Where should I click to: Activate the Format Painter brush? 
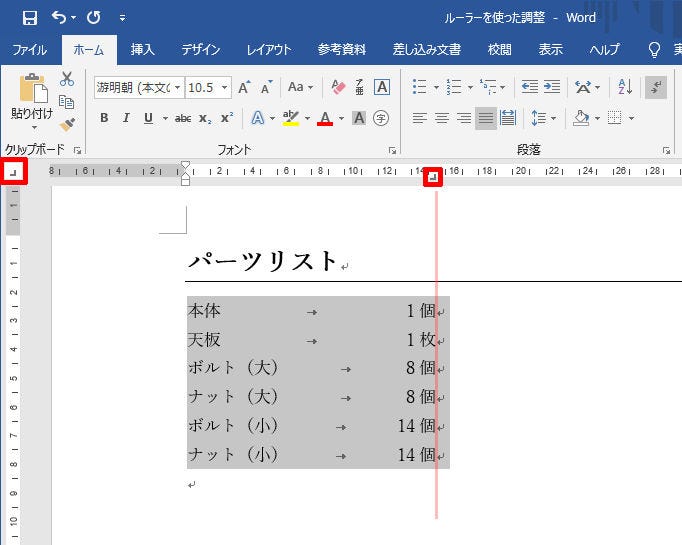[x=67, y=125]
